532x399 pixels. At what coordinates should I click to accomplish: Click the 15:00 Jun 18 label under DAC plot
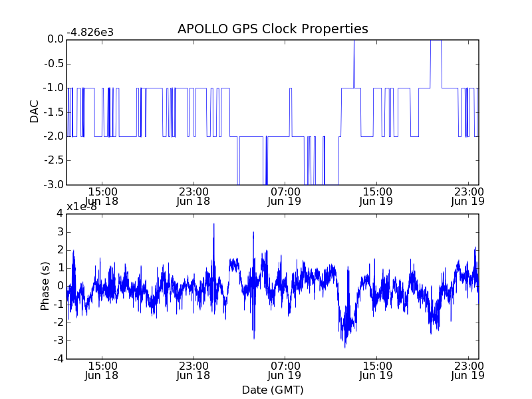click(x=102, y=196)
